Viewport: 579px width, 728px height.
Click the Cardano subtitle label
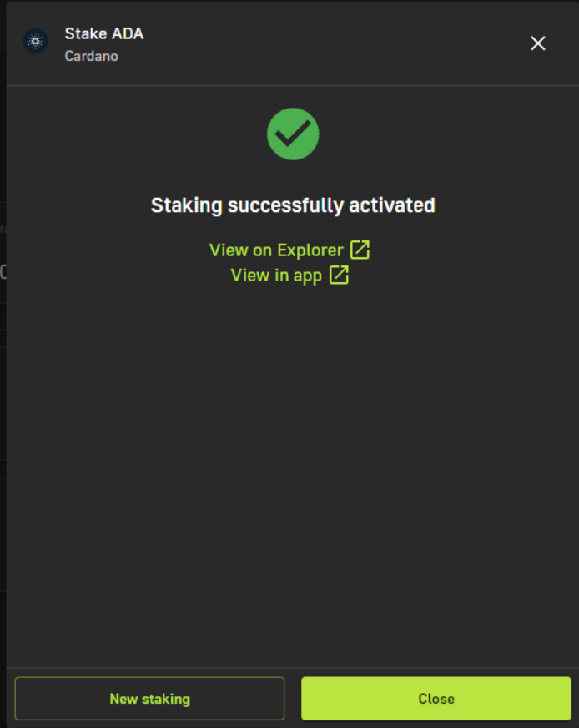click(x=92, y=56)
